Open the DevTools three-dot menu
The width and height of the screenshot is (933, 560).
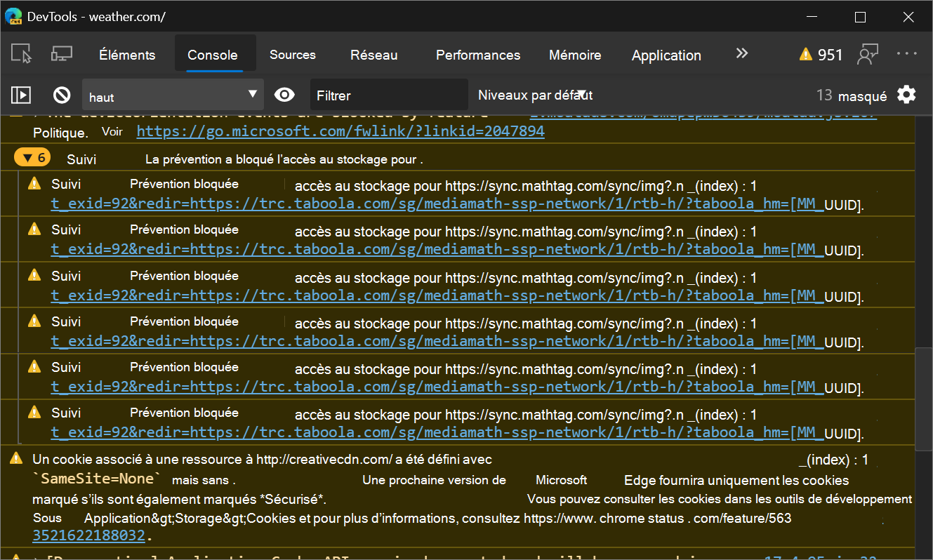pyautogui.click(x=907, y=53)
